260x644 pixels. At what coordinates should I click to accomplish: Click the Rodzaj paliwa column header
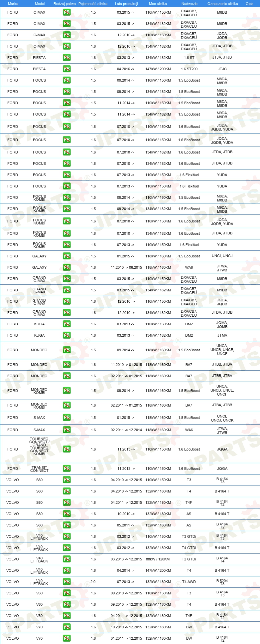(65, 4)
